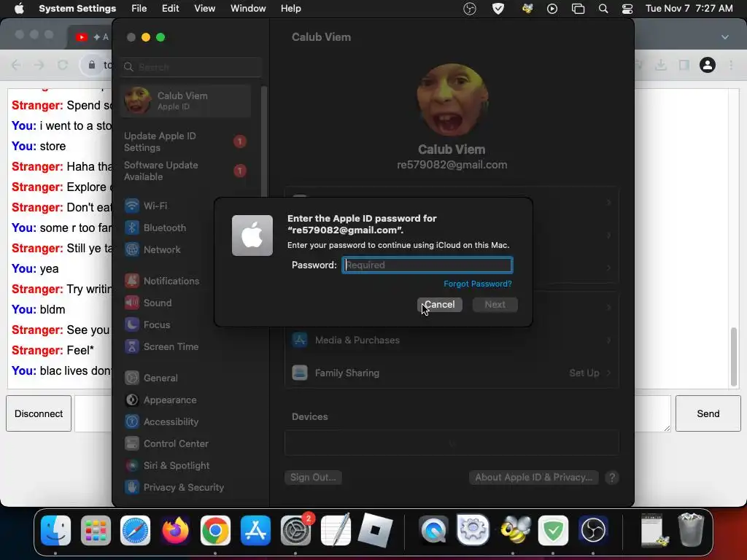This screenshot has width=747, height=560.
Task: Click the browser chat page scrollbar
Action: pos(734,357)
